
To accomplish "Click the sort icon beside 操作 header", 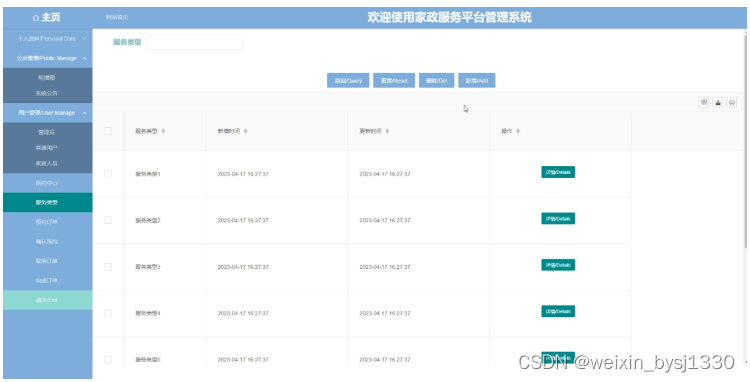I will tap(518, 131).
